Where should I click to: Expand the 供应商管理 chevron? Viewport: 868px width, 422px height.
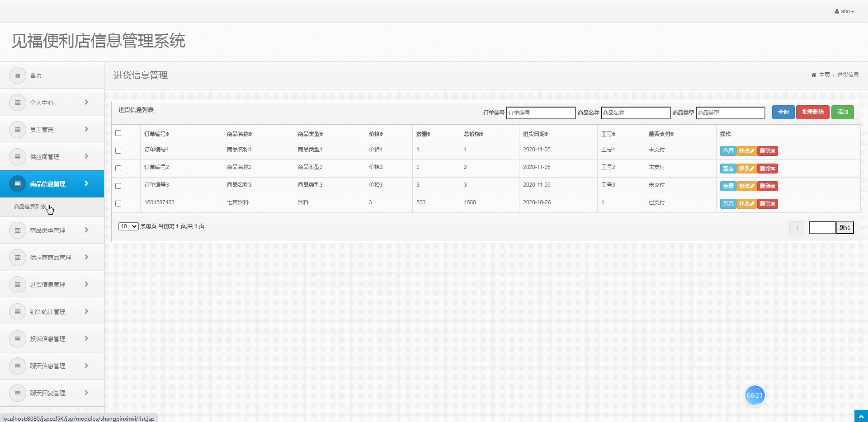(x=86, y=157)
